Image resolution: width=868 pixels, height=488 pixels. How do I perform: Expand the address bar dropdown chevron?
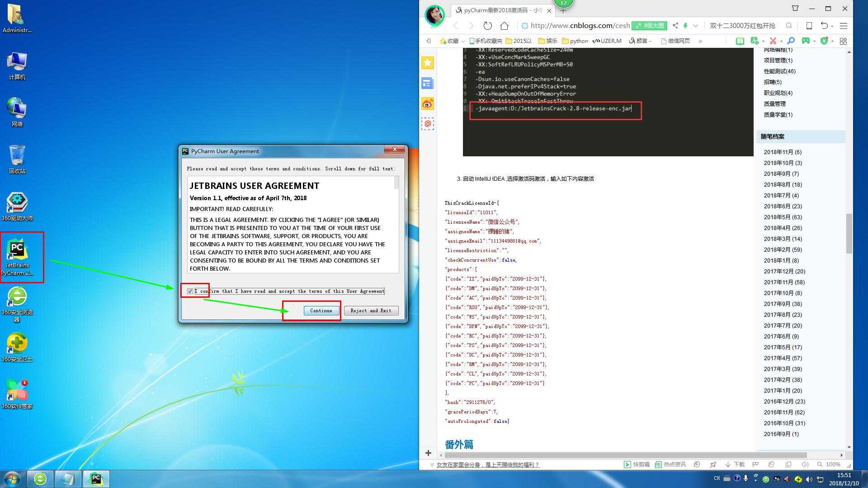[695, 26]
